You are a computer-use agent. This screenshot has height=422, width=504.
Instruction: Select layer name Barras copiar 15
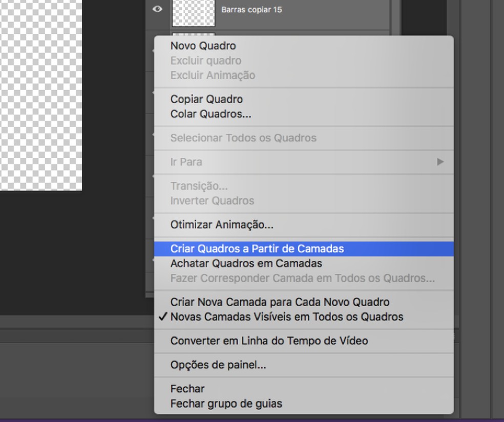tap(251, 10)
